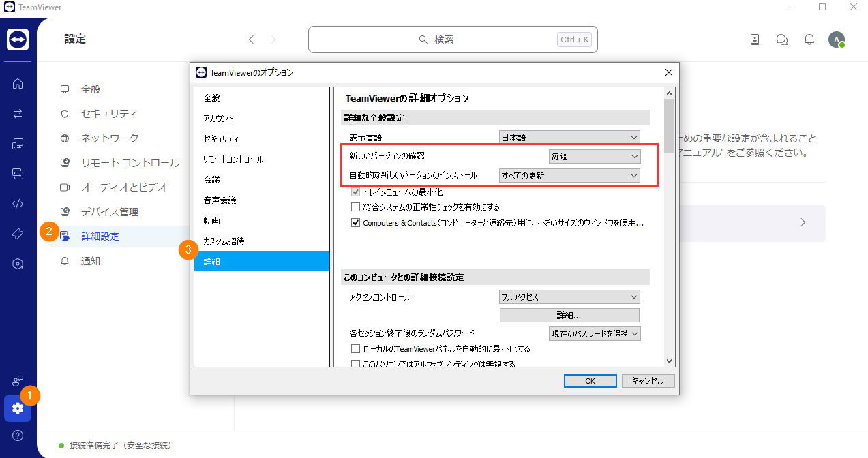868x458 pixels.
Task: Open Remote Connection arrows icon in sidebar
Action: coord(18,114)
